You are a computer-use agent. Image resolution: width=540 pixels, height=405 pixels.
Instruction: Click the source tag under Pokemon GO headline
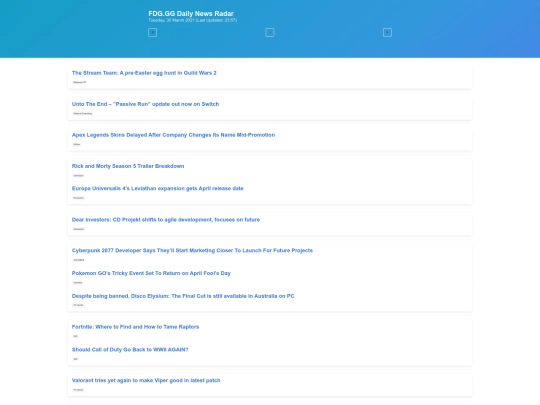click(x=78, y=283)
